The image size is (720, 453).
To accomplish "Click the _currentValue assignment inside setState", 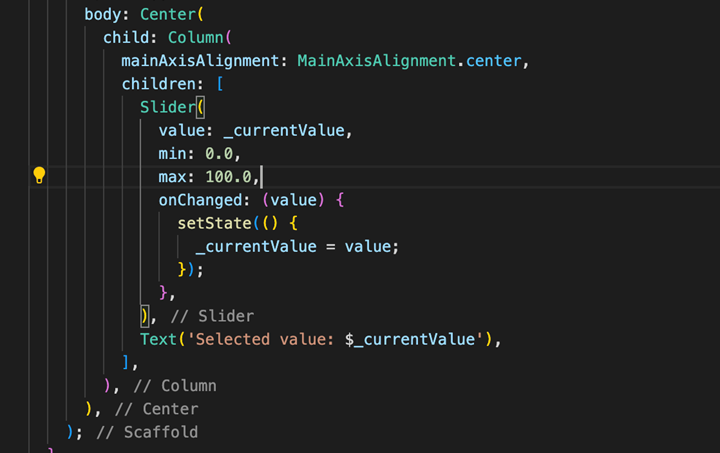I will (256, 247).
